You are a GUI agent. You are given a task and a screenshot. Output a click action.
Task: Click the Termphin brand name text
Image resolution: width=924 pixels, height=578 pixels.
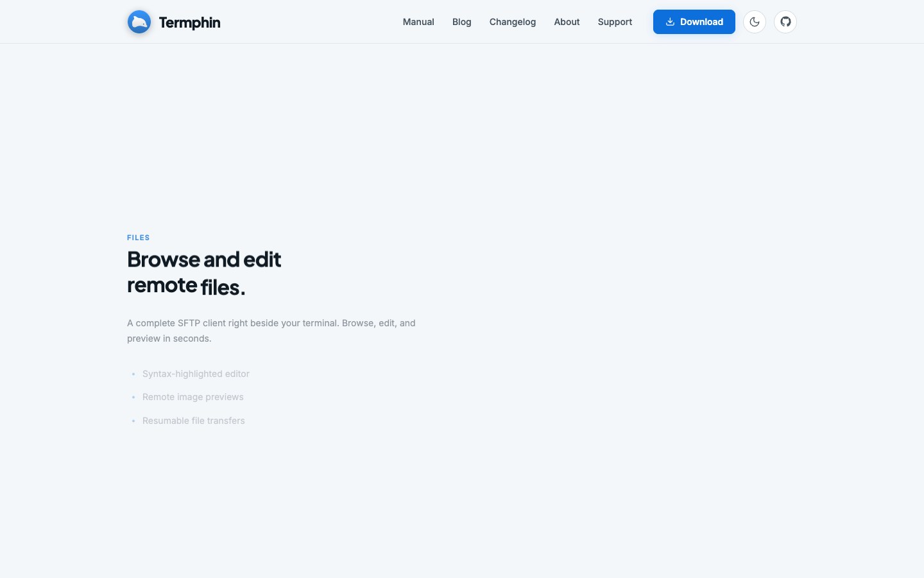189,22
